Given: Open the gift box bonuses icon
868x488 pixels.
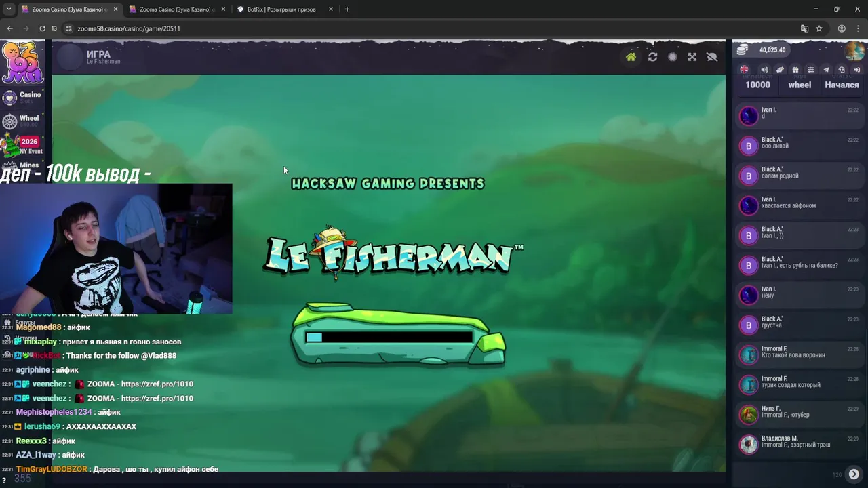Looking at the screenshot, I should coord(795,70).
